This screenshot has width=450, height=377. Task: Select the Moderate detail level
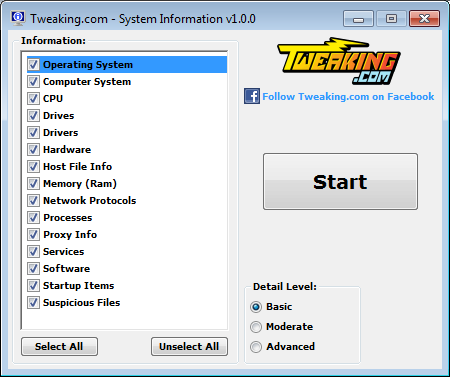coord(256,327)
